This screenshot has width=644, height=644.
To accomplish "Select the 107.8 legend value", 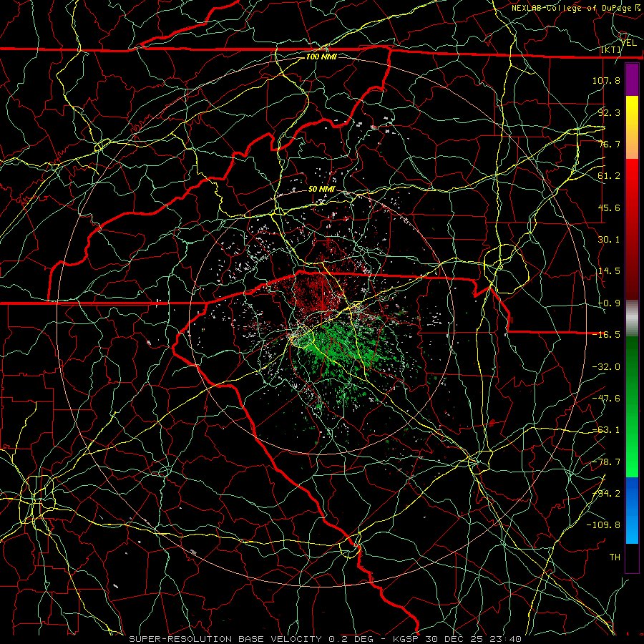I will click(x=606, y=80).
